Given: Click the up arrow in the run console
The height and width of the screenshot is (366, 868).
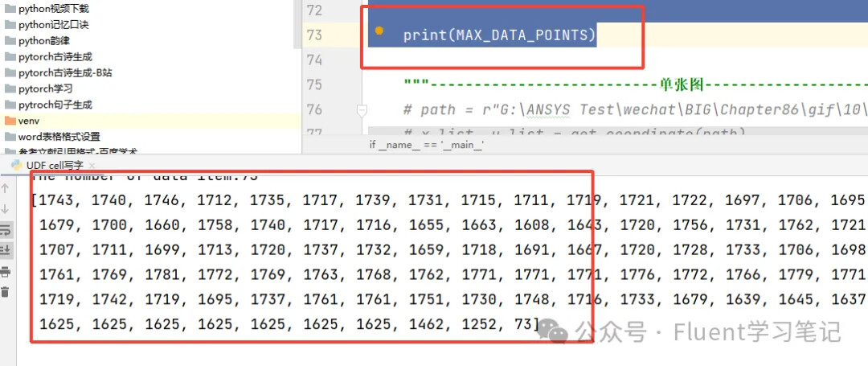Looking at the screenshot, I should pyautogui.click(x=6, y=189).
